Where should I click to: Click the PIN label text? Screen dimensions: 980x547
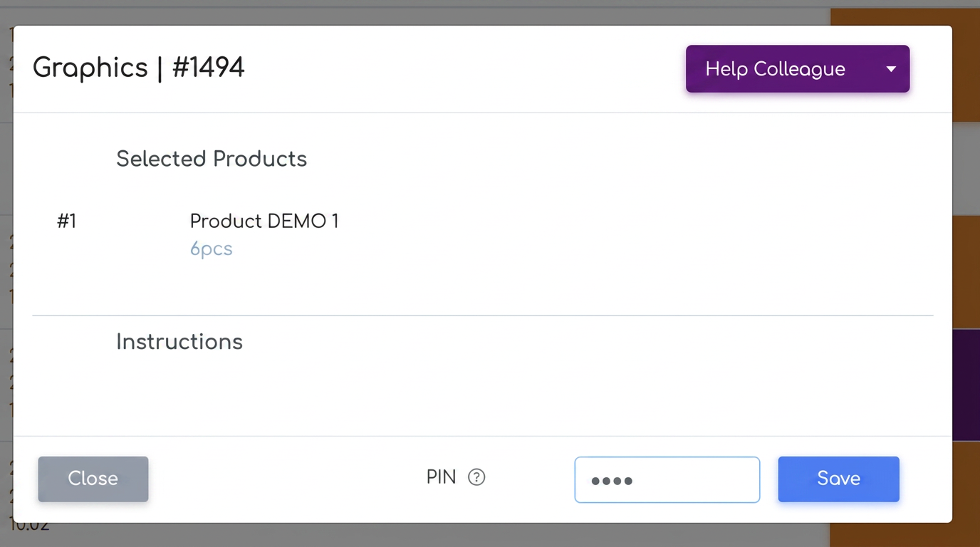(x=441, y=477)
